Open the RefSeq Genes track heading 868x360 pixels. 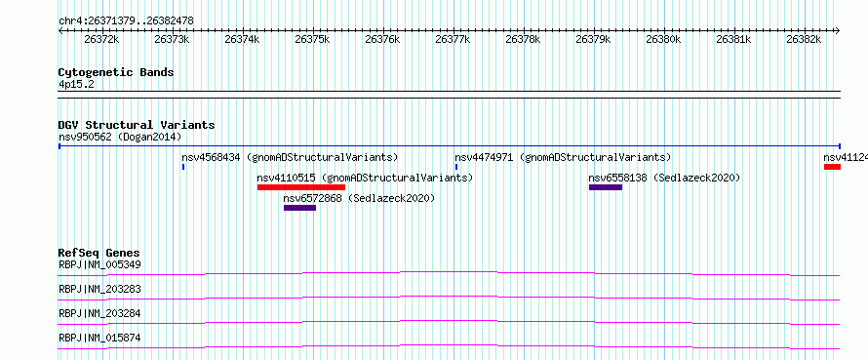99,253
